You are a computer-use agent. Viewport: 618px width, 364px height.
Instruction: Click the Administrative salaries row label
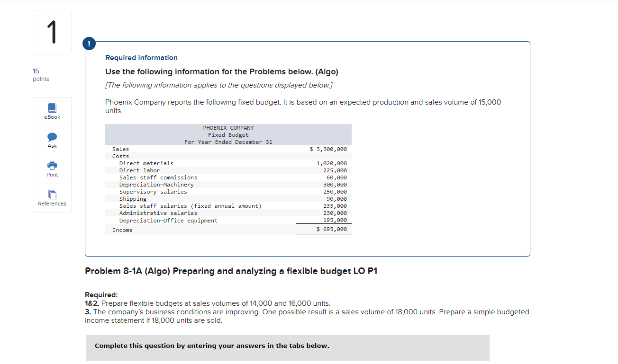[158, 213]
